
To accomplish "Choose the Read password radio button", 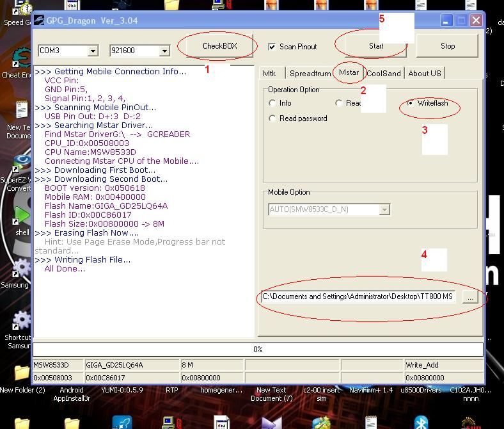I will (272, 118).
